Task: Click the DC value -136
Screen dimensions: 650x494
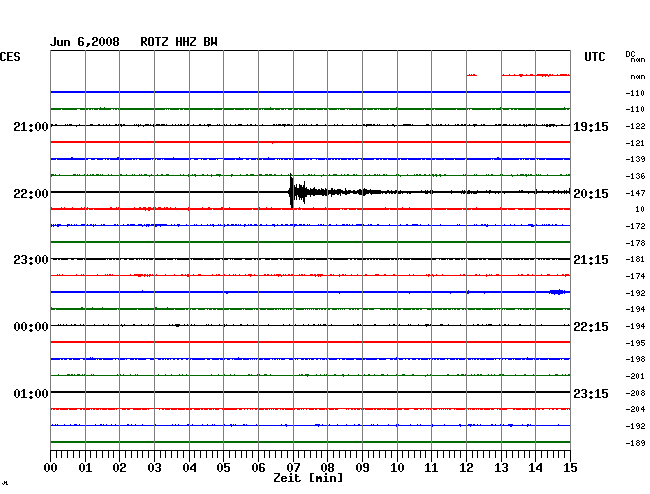Action: pos(635,176)
